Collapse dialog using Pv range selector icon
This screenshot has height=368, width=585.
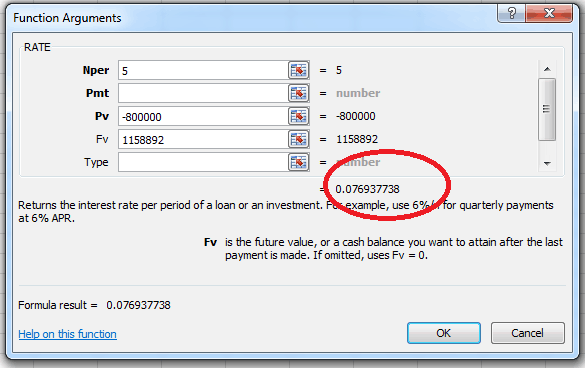pos(298,116)
